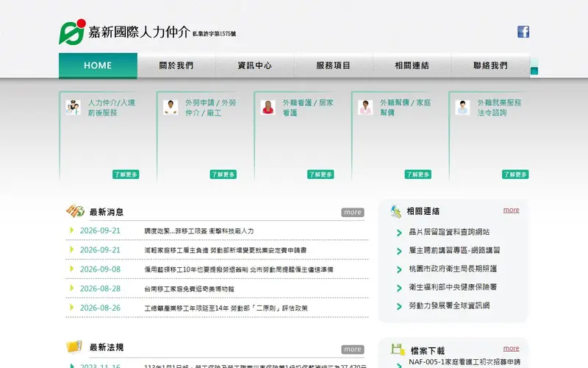Open the 外籍就業服務法令諮詢 card title
The height and width of the screenshot is (368, 588).
pyautogui.click(x=499, y=107)
